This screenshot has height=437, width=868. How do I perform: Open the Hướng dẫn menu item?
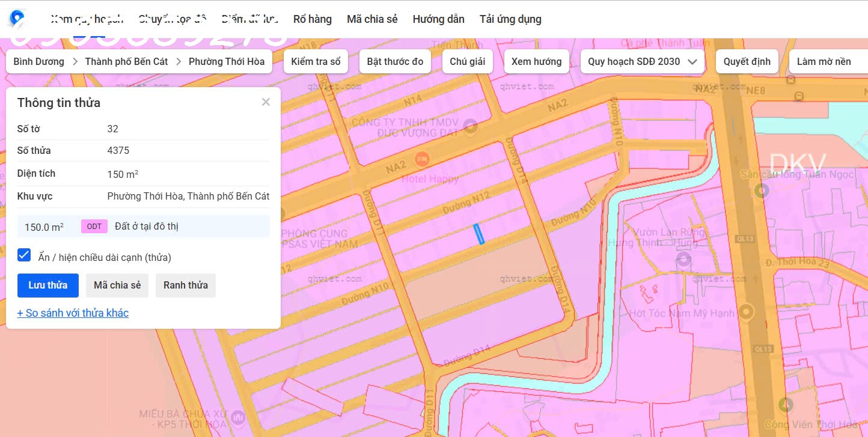(438, 19)
